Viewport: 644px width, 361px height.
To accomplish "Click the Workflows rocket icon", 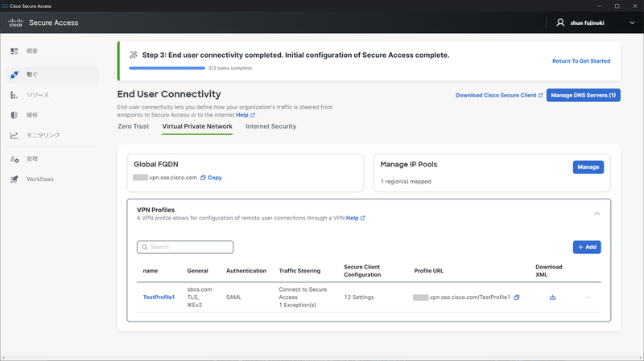I will [x=14, y=179].
